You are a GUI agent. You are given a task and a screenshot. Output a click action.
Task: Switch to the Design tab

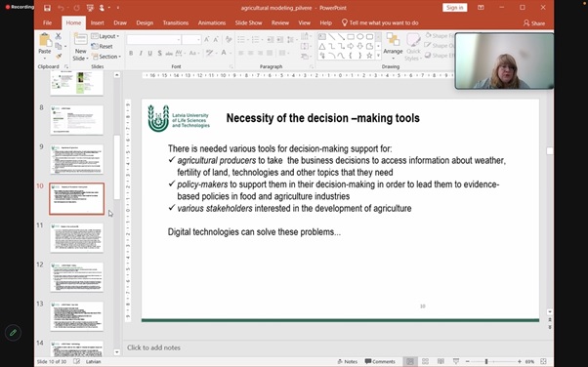coord(145,22)
